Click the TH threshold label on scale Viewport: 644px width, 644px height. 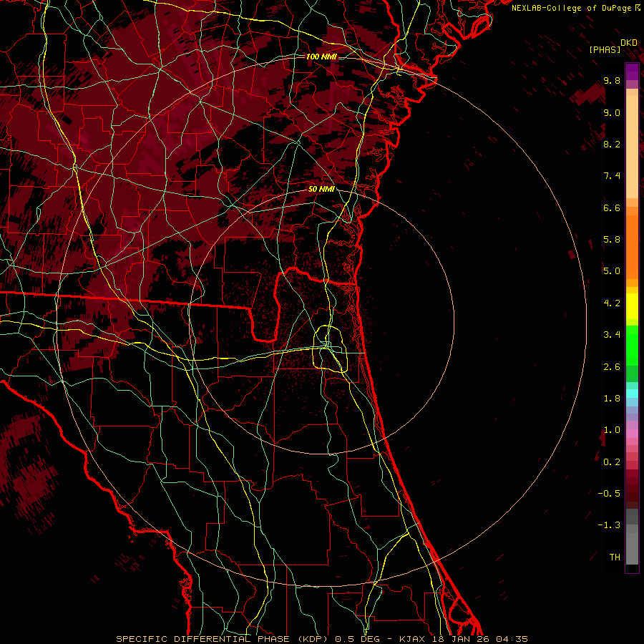(615, 557)
